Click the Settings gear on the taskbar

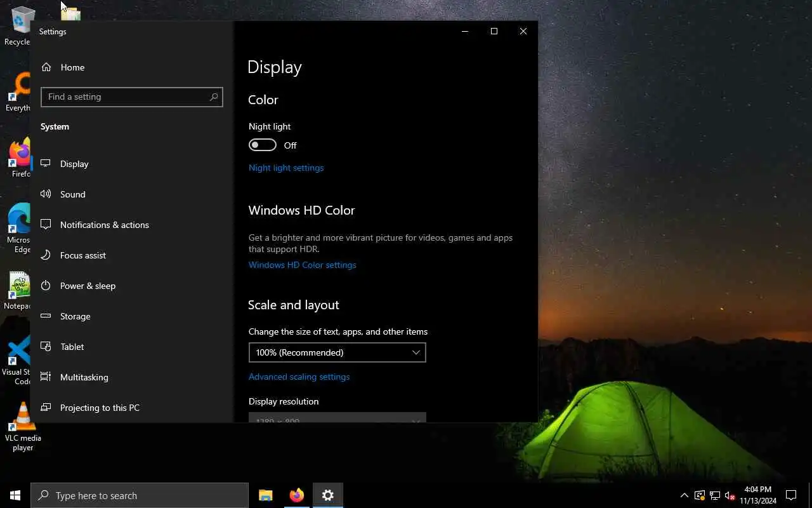click(x=327, y=495)
